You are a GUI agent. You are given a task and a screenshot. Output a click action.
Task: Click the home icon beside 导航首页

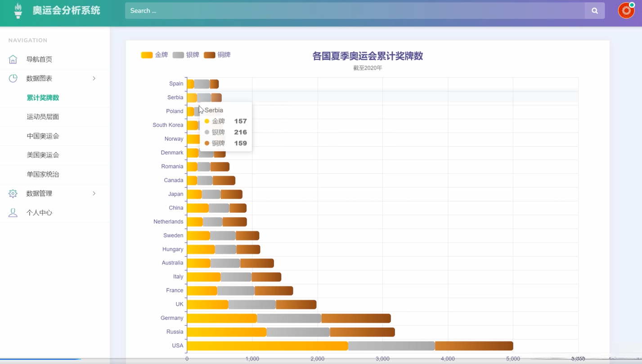coord(13,59)
